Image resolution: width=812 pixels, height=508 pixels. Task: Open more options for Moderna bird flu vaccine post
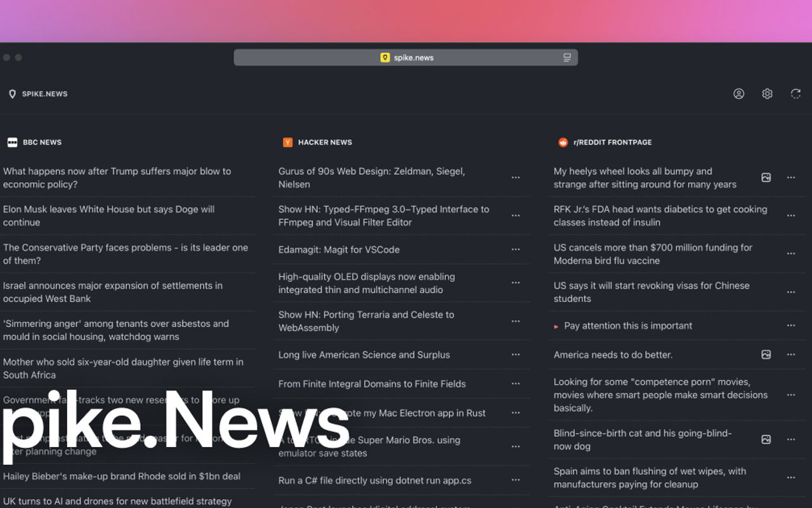pos(791,254)
